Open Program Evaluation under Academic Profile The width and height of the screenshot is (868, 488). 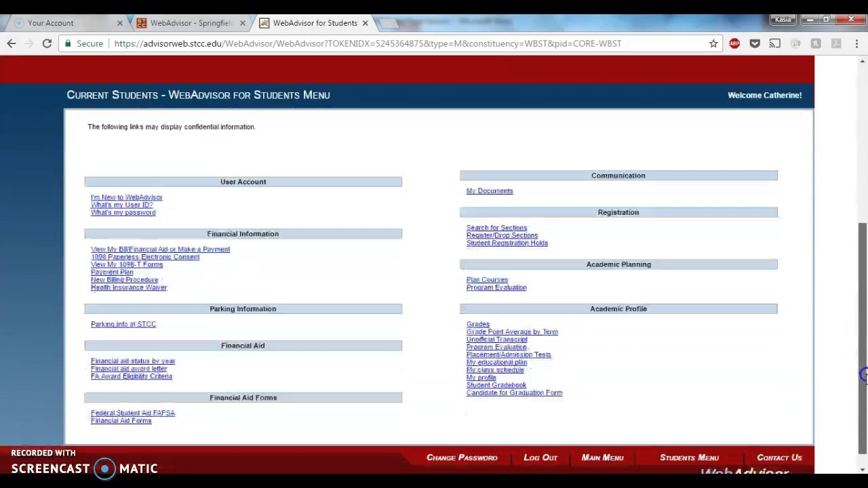click(496, 347)
